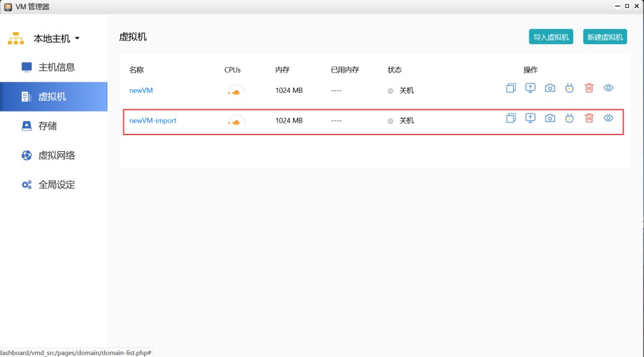Delete newVM with the trash icon
Image resolution: width=644 pixels, height=357 pixels.
[x=589, y=88]
